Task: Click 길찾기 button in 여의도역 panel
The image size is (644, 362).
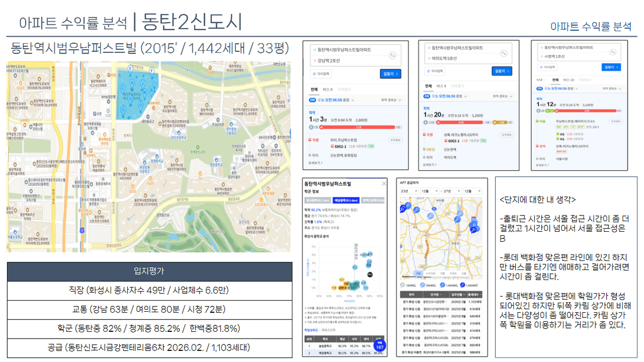Action: [502, 71]
